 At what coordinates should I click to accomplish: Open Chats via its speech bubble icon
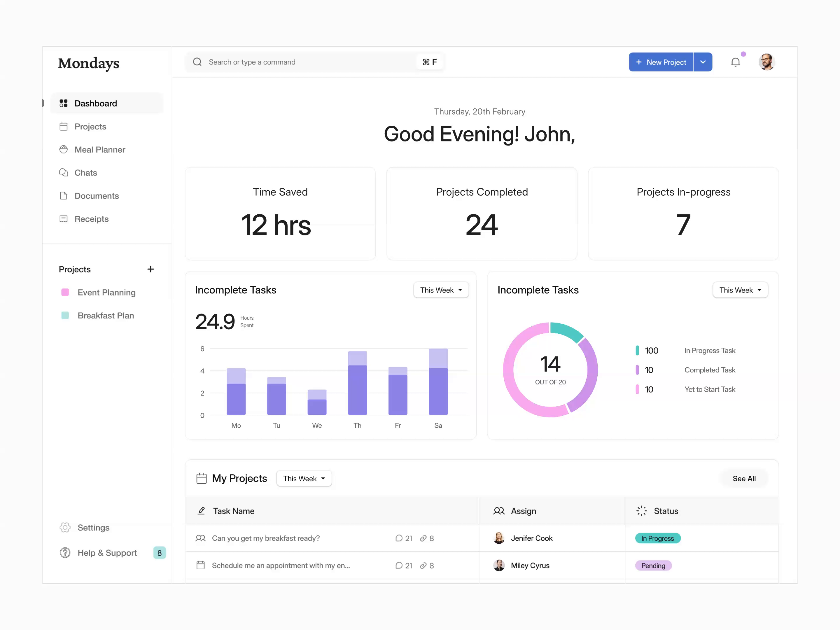(64, 173)
